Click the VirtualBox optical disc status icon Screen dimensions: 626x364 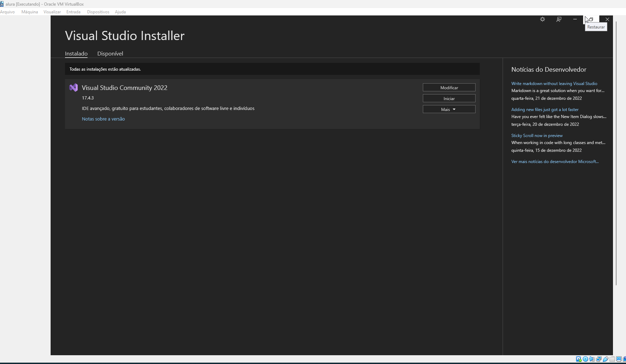pos(585,359)
